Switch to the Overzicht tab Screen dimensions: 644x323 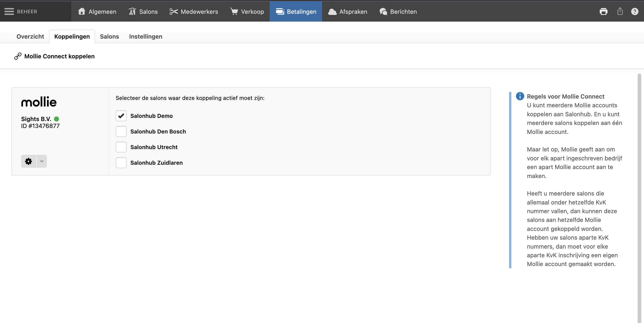[30, 37]
